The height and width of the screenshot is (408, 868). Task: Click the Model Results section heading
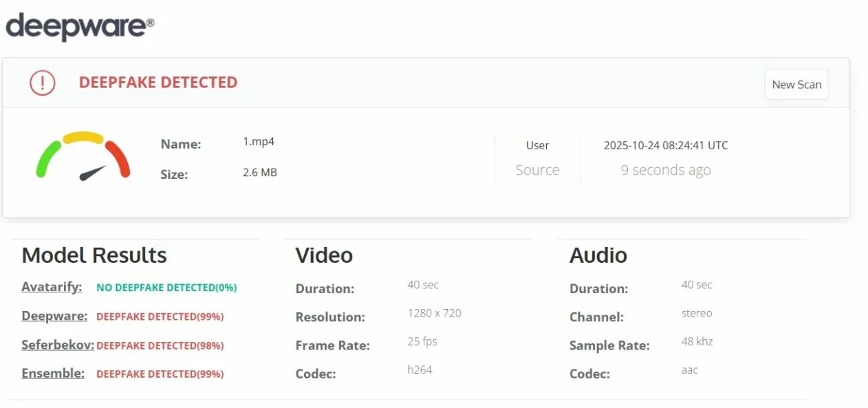click(x=94, y=255)
